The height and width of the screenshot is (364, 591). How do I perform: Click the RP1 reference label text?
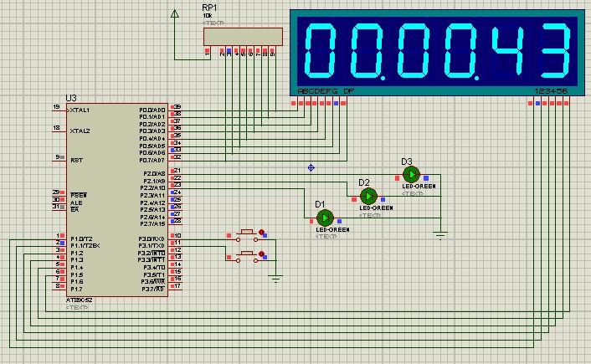[209, 8]
